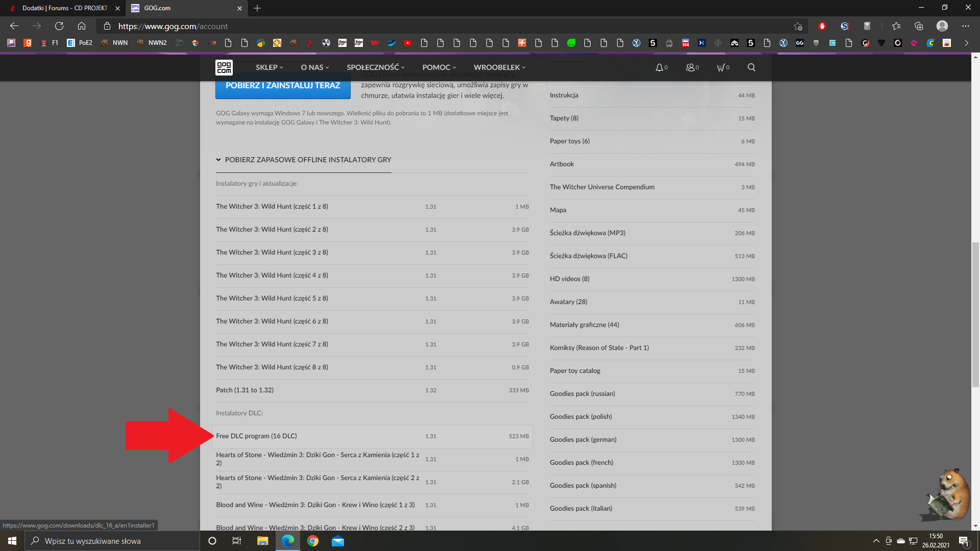Image resolution: width=980 pixels, height=551 pixels.
Task: Open File Explorer from taskbar
Action: (x=263, y=541)
